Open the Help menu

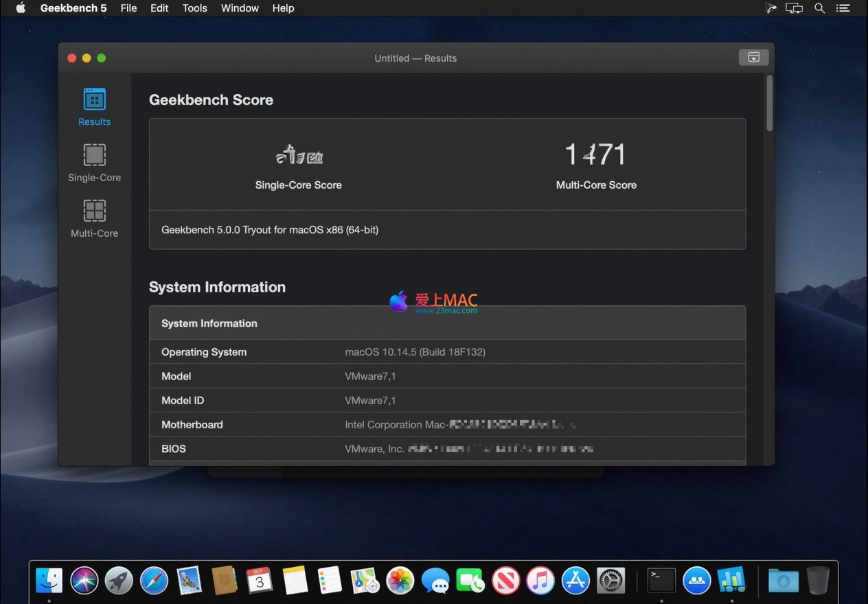click(283, 8)
